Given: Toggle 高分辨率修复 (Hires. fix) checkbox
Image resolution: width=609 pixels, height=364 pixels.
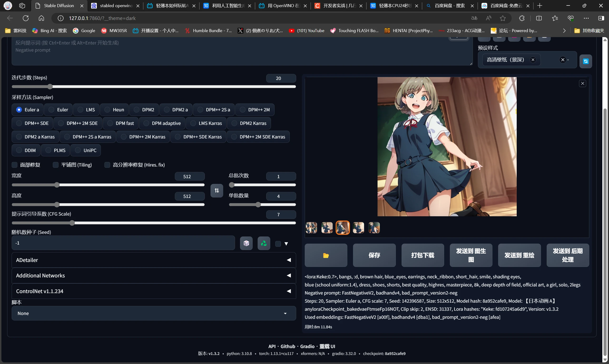Looking at the screenshot, I should [x=107, y=165].
